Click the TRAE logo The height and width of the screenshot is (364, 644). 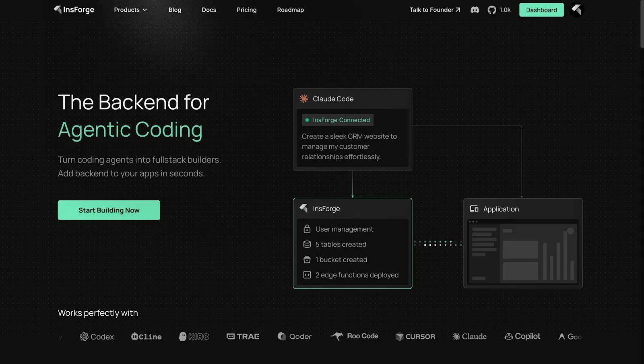click(x=242, y=336)
